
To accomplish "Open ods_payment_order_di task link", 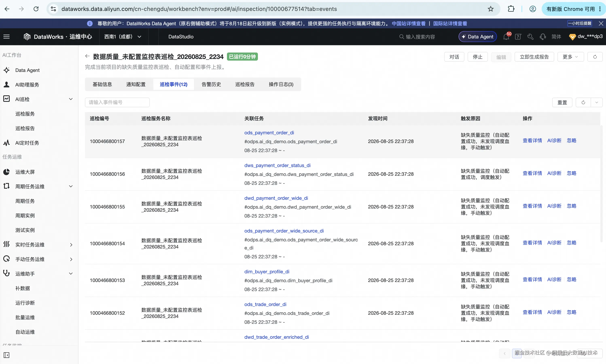I will [x=269, y=133].
